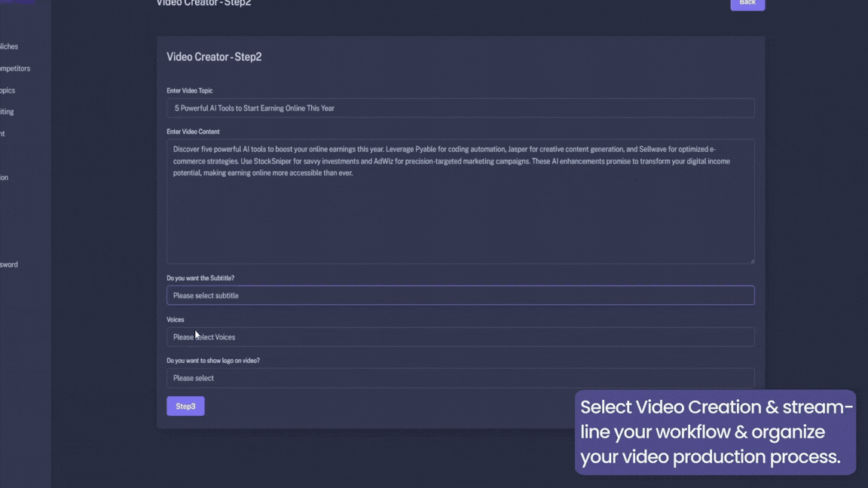This screenshot has height=488, width=868.
Task: Click the sidebar item ending in "ion"
Action: 4,177
